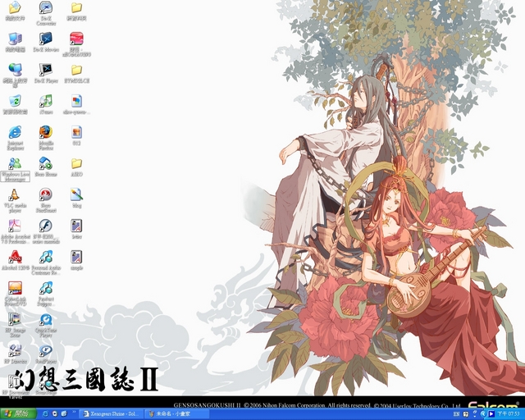Launch Mozilla Firefox from desktop
The height and width of the screenshot is (420, 525).
(x=46, y=132)
